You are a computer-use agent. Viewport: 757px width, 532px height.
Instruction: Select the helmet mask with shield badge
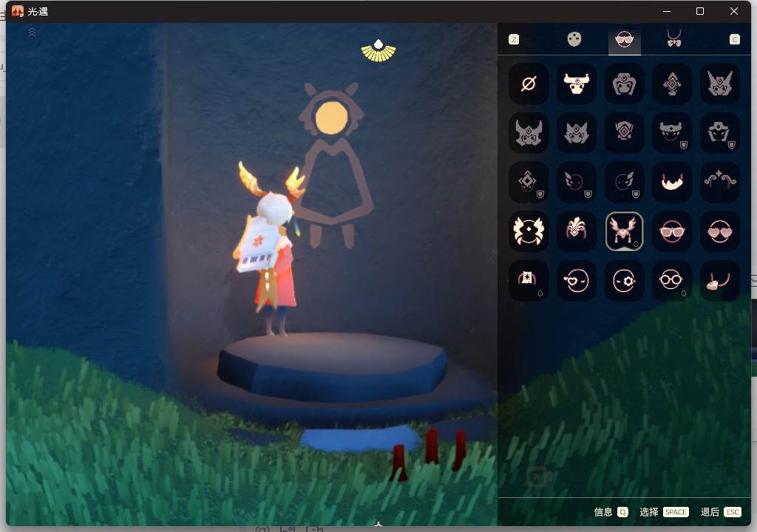[720, 133]
